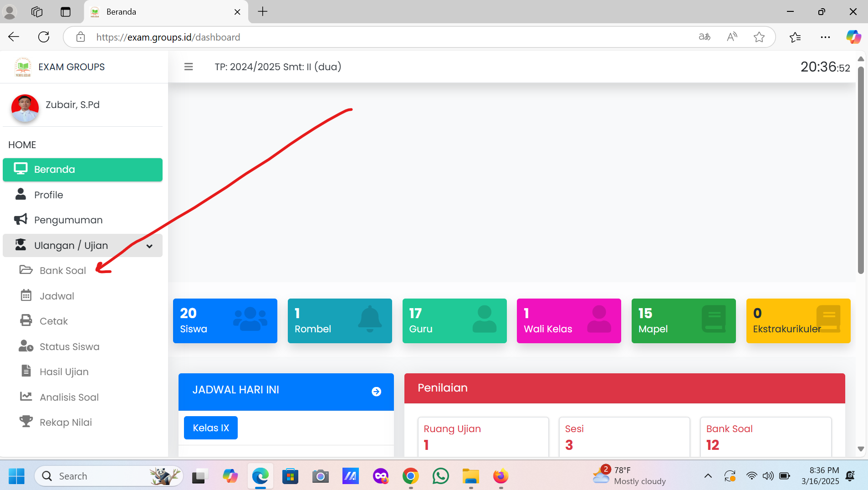Select Beranda in the sidebar

pyautogui.click(x=82, y=170)
